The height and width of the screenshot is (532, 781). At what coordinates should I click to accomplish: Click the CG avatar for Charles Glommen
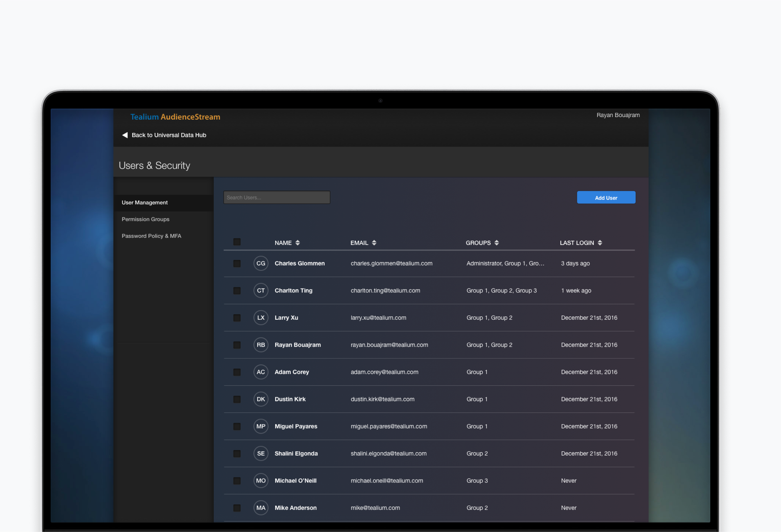(x=261, y=263)
